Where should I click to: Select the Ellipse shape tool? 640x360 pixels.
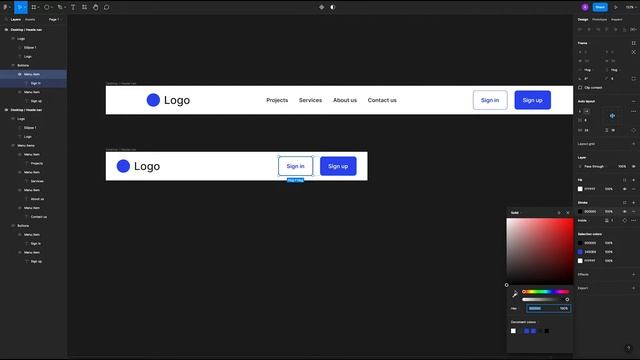pyautogui.click(x=47, y=7)
